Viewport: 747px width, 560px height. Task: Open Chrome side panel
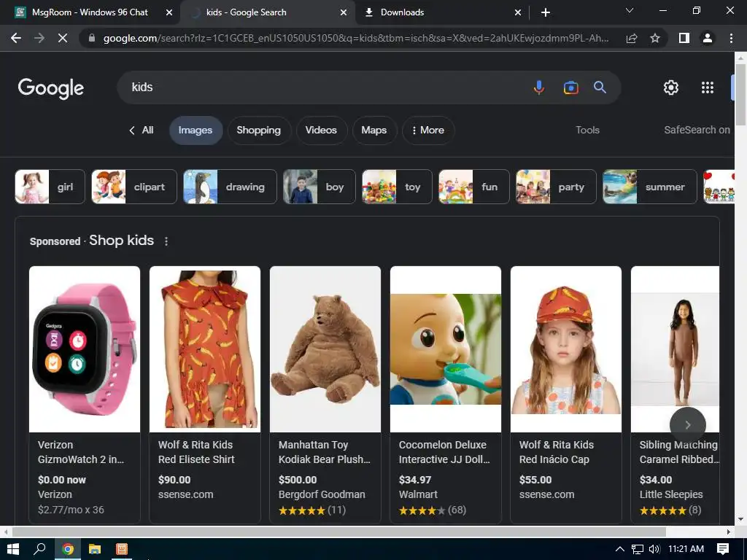[x=684, y=38]
